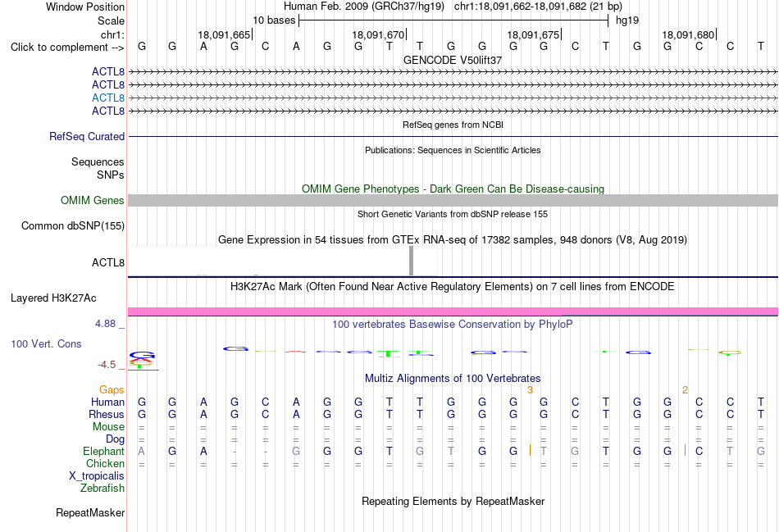
Task: Click the light-blue ACTL8 transcript label
Action: tap(107, 98)
